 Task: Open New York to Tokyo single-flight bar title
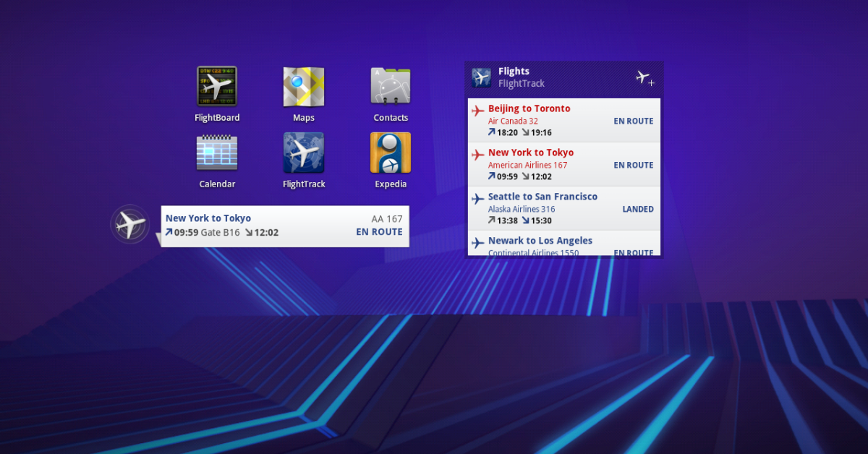pos(208,218)
